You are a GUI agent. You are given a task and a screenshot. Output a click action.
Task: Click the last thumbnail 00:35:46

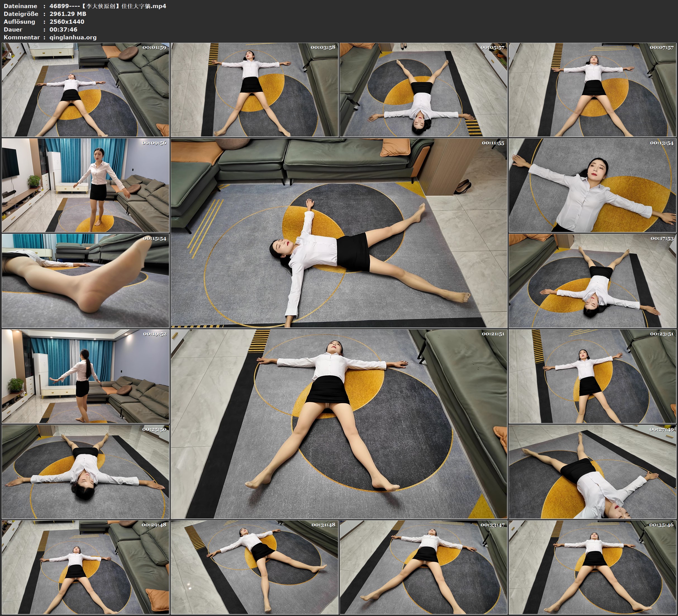click(x=593, y=567)
